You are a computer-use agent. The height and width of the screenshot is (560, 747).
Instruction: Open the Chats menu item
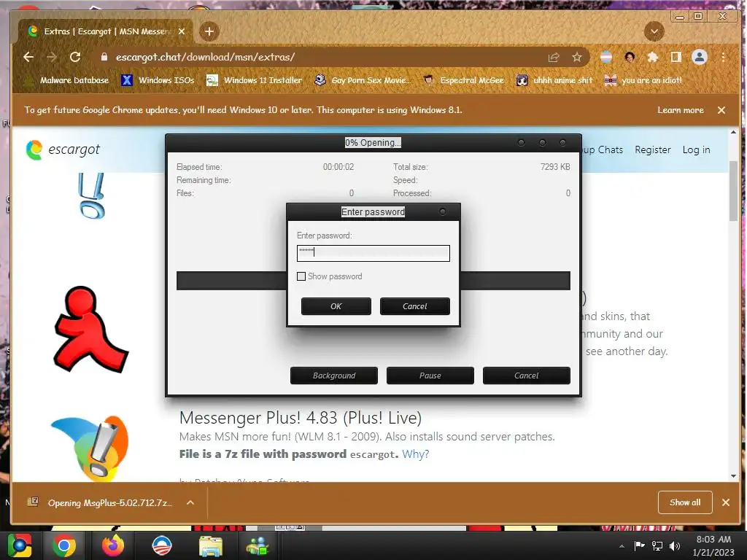tap(611, 149)
